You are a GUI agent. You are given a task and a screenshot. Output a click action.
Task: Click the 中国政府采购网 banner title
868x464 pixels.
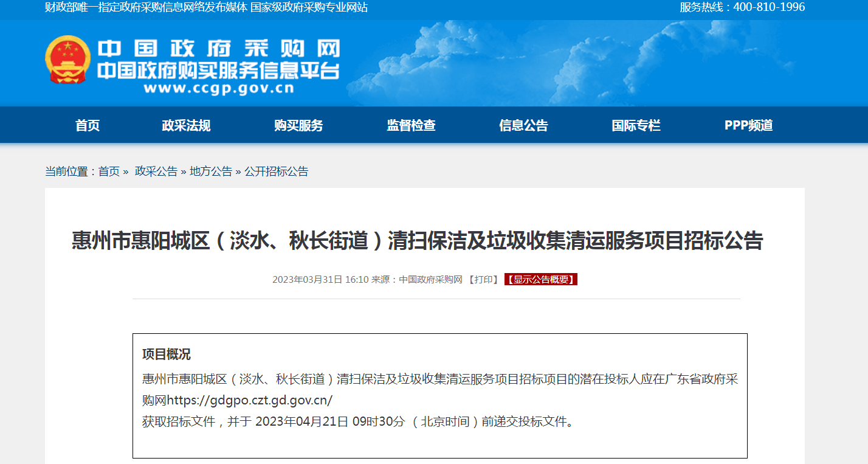(x=219, y=49)
